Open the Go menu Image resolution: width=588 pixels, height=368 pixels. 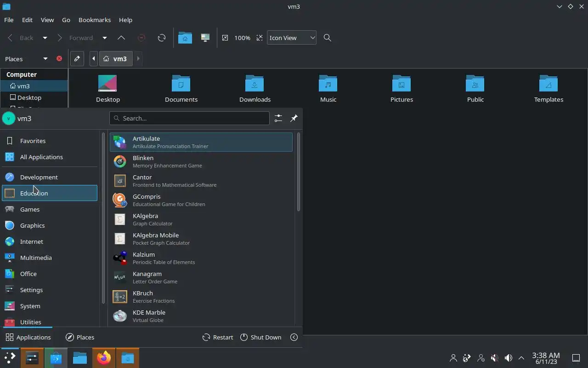tap(66, 20)
